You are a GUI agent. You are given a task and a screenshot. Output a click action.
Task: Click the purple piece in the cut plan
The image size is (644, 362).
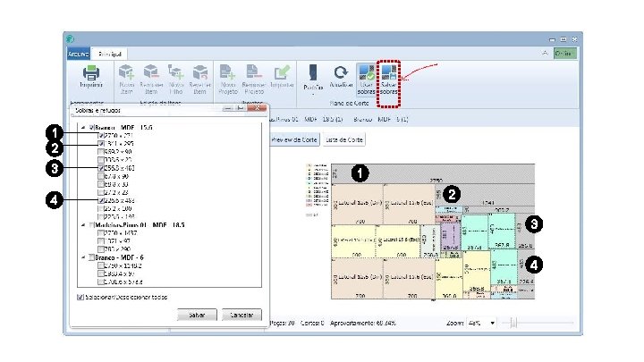point(450,236)
